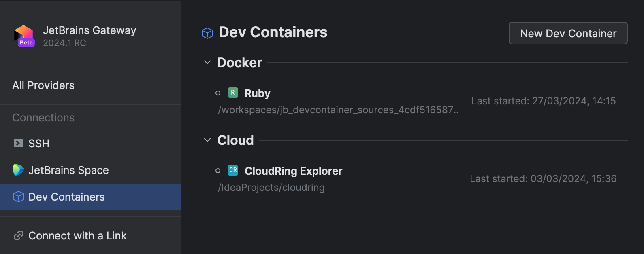Click the green R Ruby project icon

(x=233, y=93)
